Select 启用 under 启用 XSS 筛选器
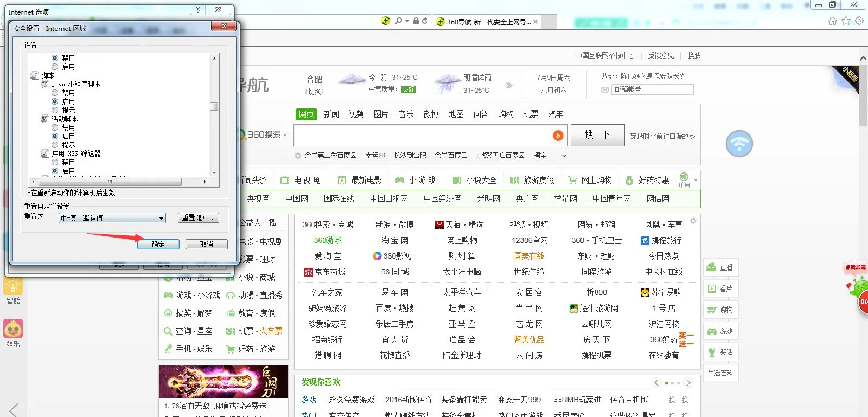 55,171
